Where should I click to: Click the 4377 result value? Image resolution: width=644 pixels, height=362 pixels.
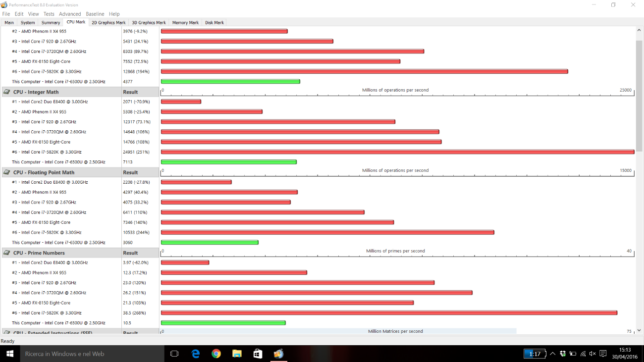tap(128, 82)
